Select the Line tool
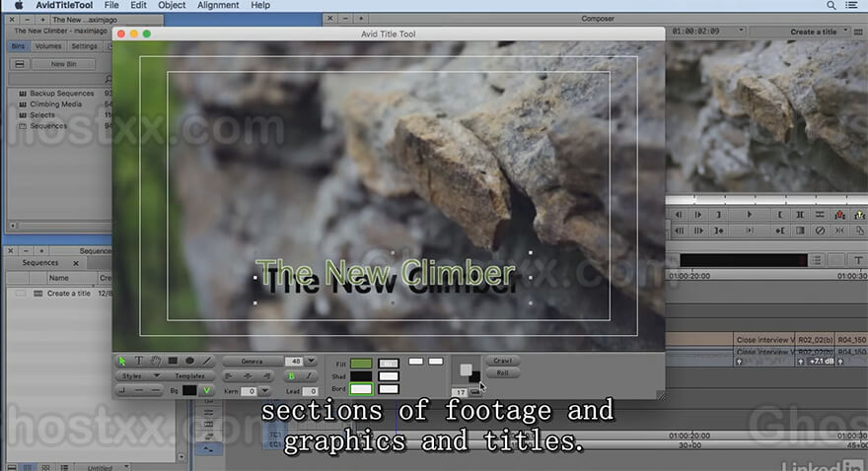 207,361
